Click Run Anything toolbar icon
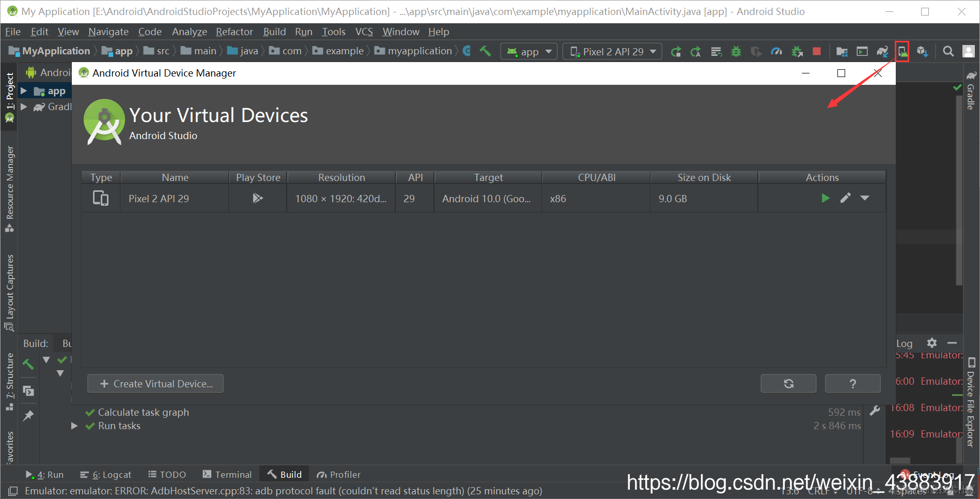980x499 pixels. (862, 51)
